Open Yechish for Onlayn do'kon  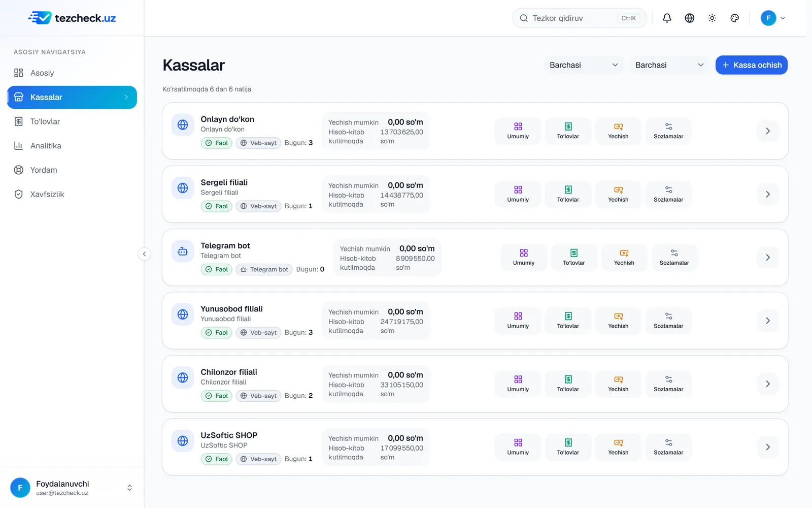pos(618,131)
